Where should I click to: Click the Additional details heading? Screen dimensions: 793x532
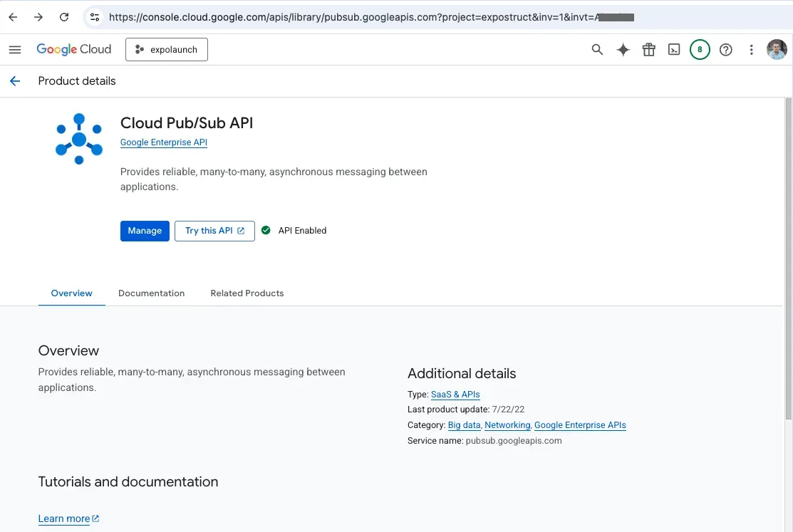(x=462, y=374)
